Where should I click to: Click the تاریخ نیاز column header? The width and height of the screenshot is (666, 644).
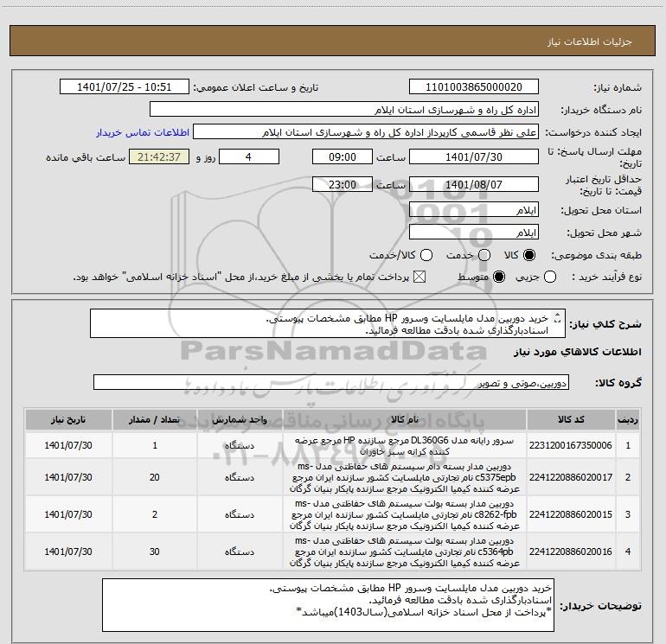click(x=68, y=419)
